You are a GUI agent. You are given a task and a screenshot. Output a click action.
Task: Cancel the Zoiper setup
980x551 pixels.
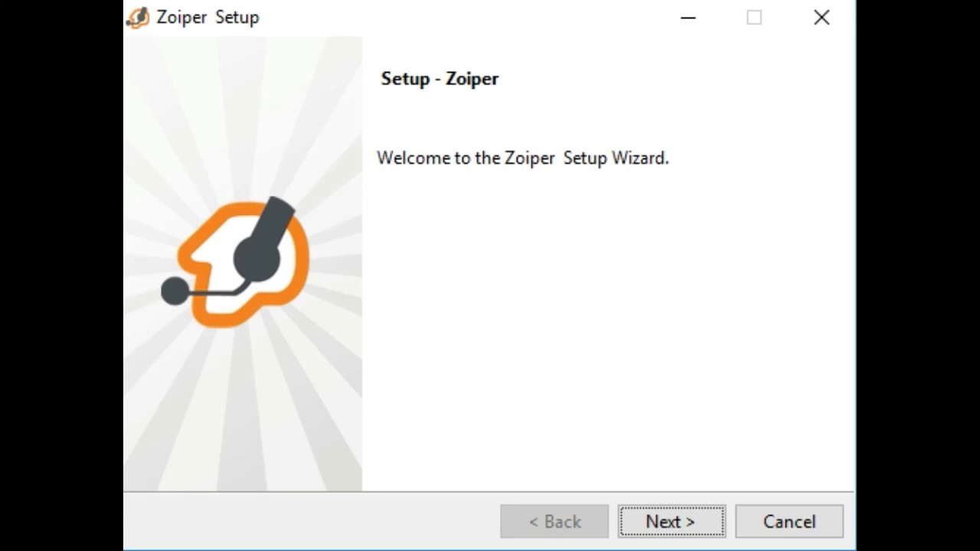[789, 521]
